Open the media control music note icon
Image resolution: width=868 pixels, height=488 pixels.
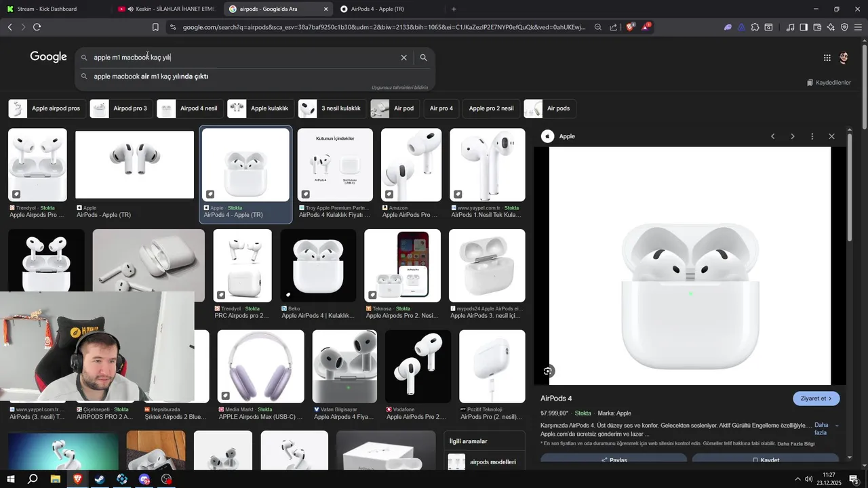pyautogui.click(x=790, y=27)
